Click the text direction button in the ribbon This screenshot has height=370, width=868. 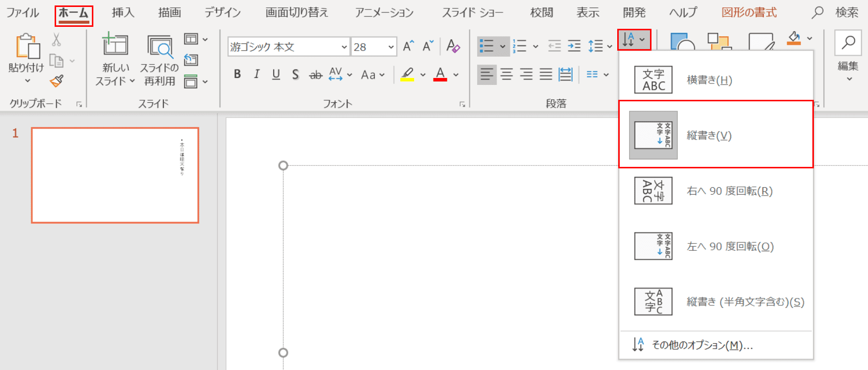634,39
